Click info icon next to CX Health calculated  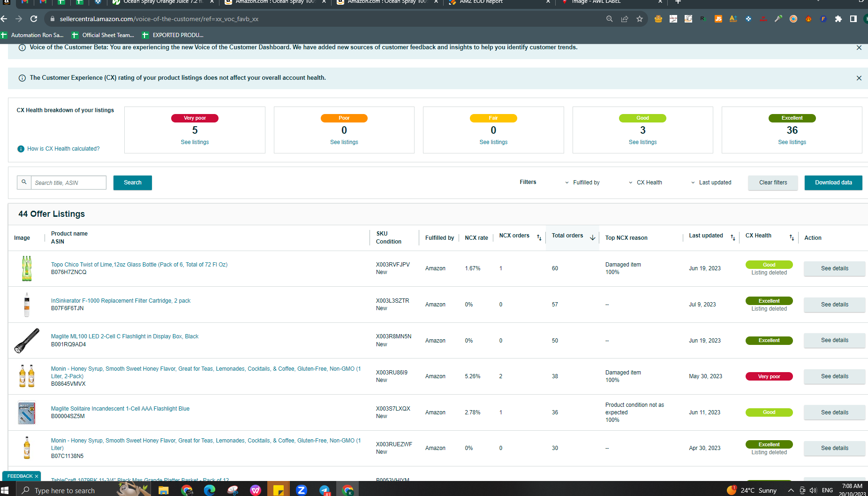(x=21, y=149)
